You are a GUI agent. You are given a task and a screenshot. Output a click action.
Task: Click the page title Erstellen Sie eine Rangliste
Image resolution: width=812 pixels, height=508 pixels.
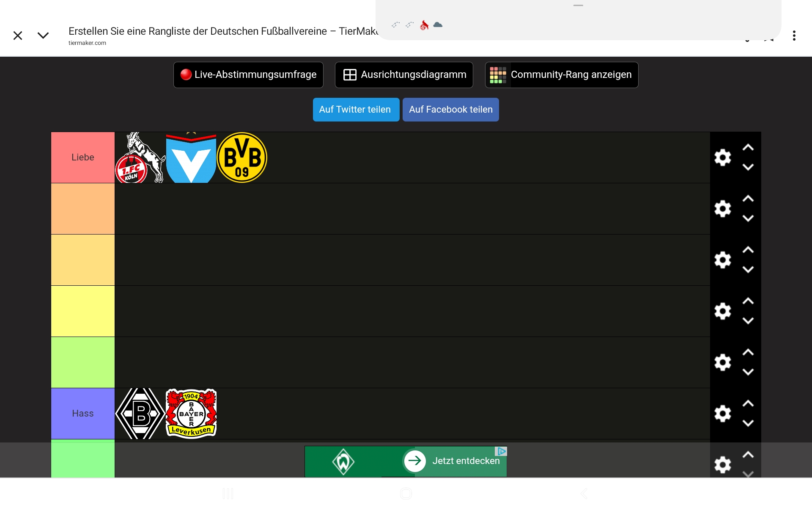pos(223,31)
